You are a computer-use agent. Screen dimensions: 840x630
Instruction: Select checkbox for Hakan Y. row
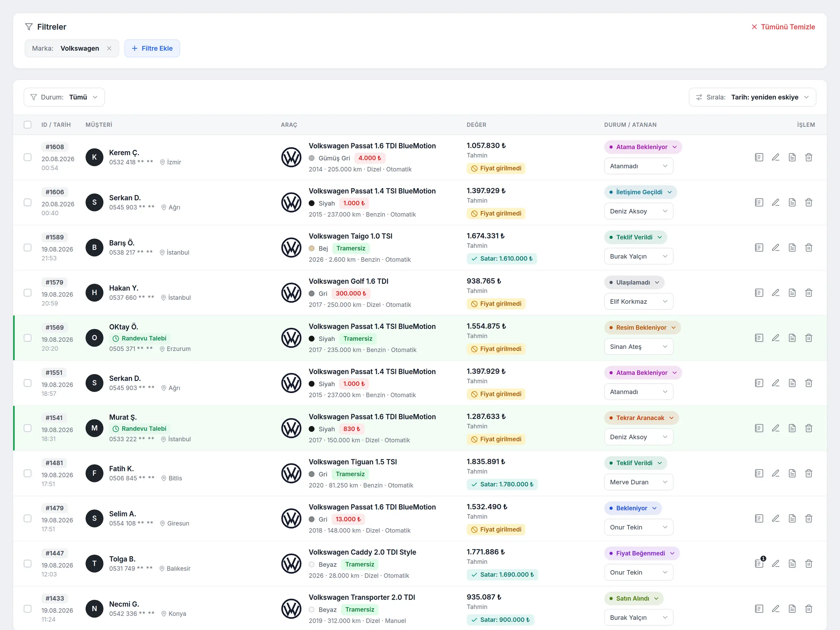click(x=28, y=293)
